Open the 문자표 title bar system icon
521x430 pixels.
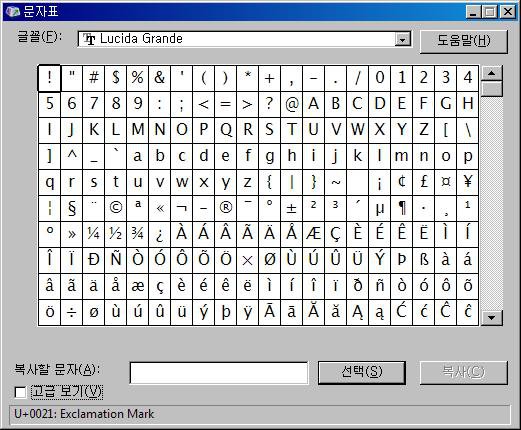pyautogui.click(x=13, y=12)
